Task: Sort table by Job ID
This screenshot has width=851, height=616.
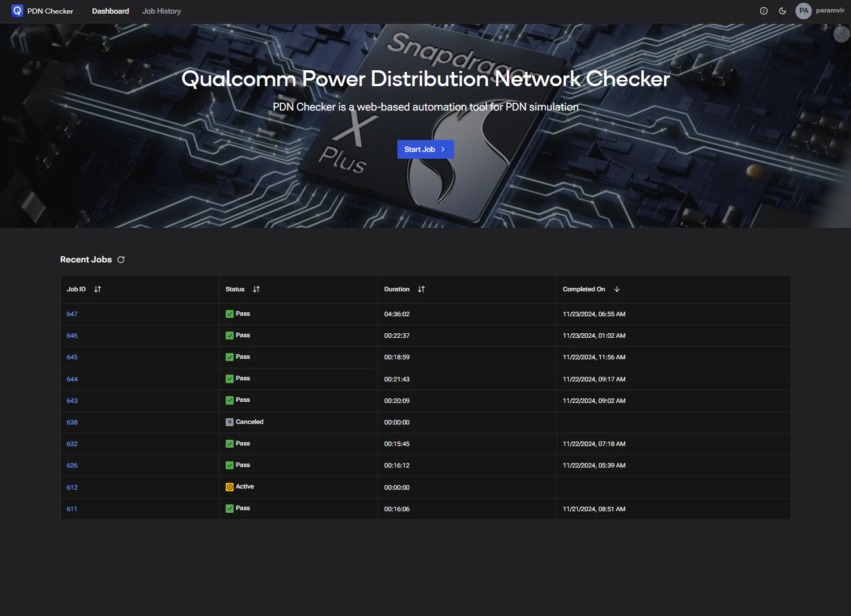Action: [x=98, y=289]
